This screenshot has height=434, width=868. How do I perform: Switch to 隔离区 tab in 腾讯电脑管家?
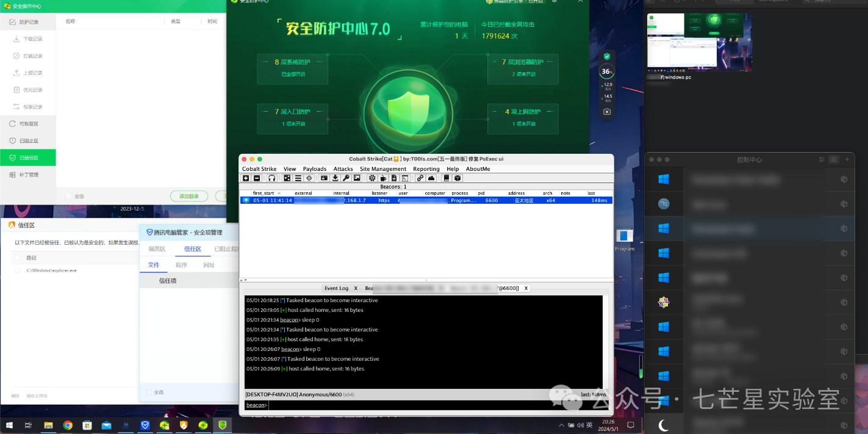158,249
